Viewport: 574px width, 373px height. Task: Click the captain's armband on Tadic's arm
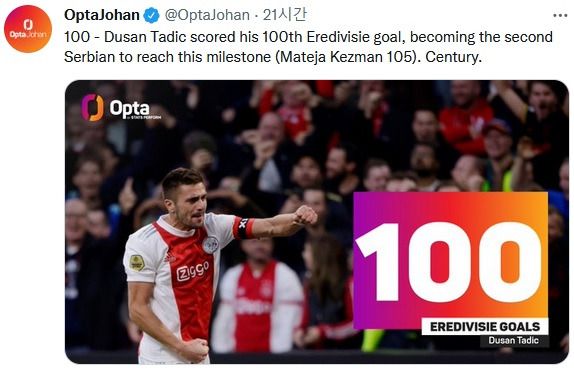click(x=243, y=228)
